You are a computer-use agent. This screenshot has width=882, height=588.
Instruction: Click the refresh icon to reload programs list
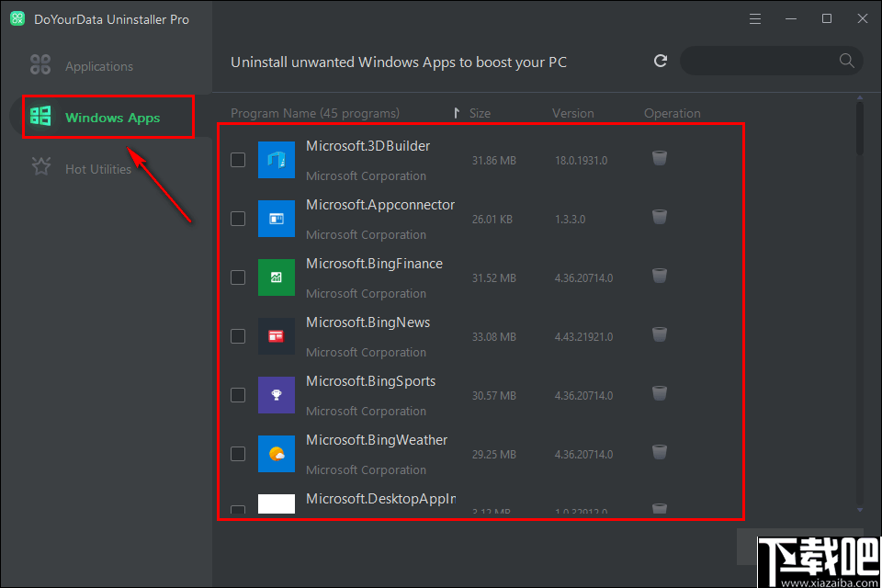click(x=660, y=61)
